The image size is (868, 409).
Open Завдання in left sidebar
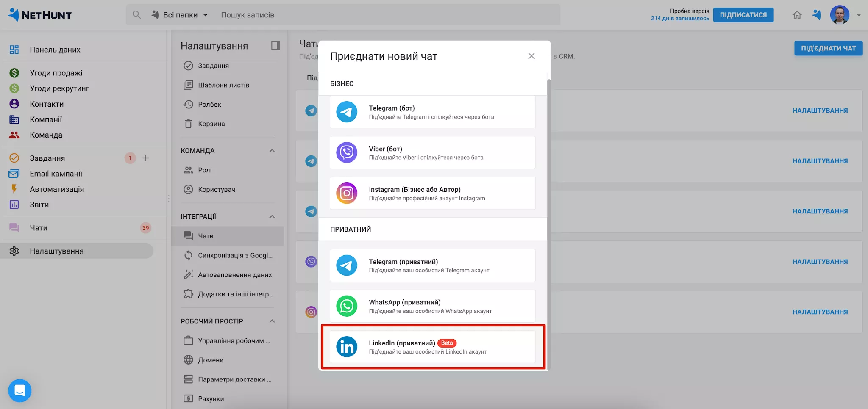(x=47, y=158)
